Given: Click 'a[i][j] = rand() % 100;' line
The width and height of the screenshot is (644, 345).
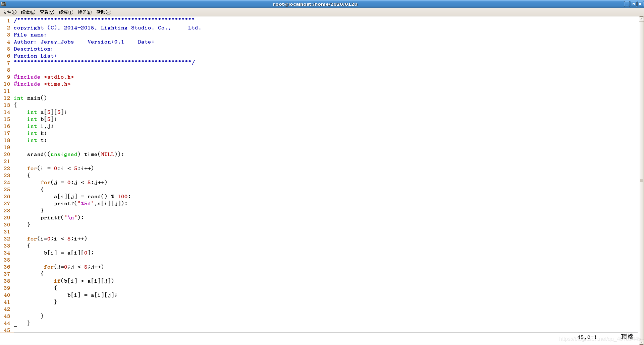Looking at the screenshot, I should click(92, 197).
